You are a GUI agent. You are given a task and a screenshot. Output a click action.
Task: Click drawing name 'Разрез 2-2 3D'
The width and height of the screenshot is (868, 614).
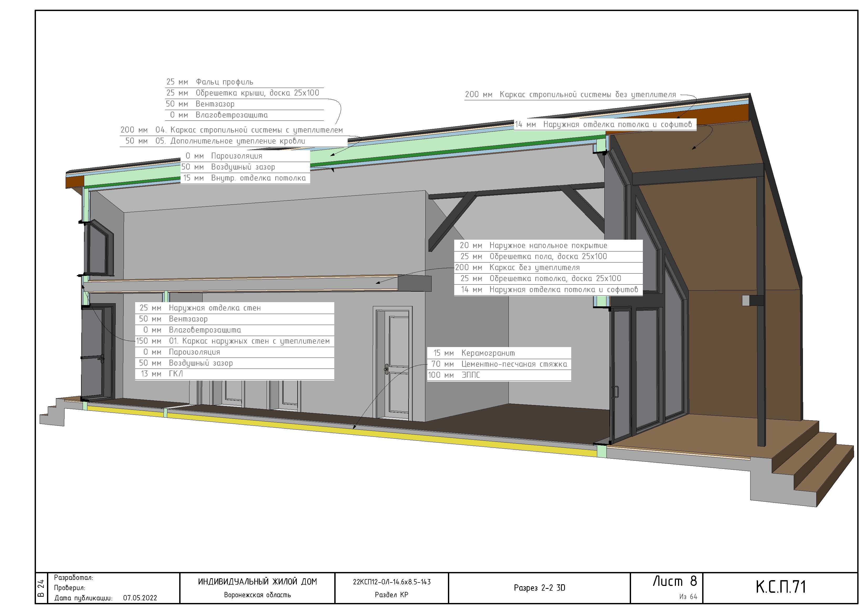[539, 587]
